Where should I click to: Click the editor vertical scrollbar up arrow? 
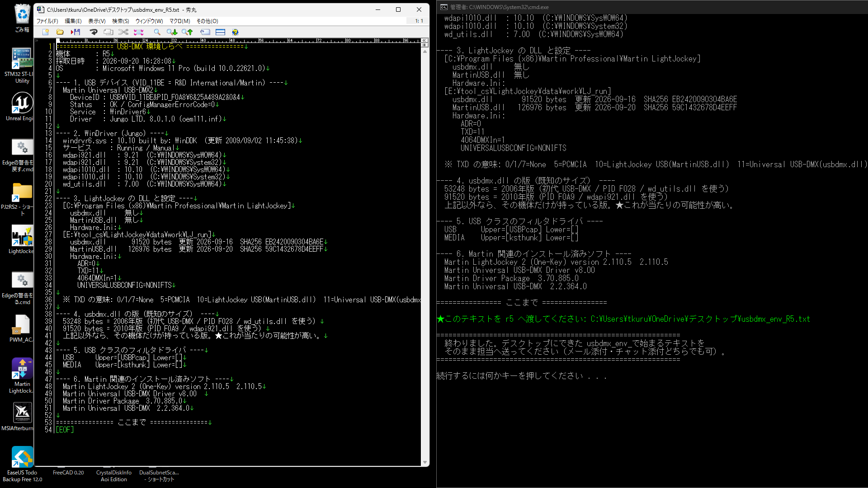coord(425,51)
